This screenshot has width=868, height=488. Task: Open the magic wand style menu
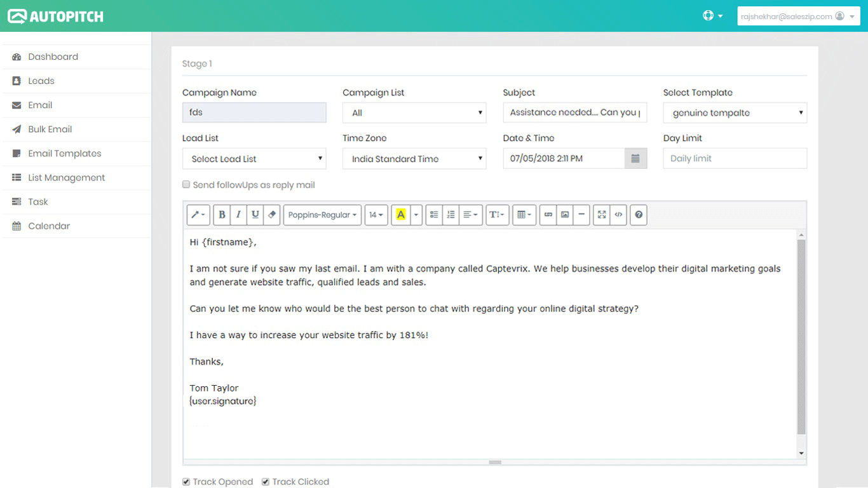198,215
